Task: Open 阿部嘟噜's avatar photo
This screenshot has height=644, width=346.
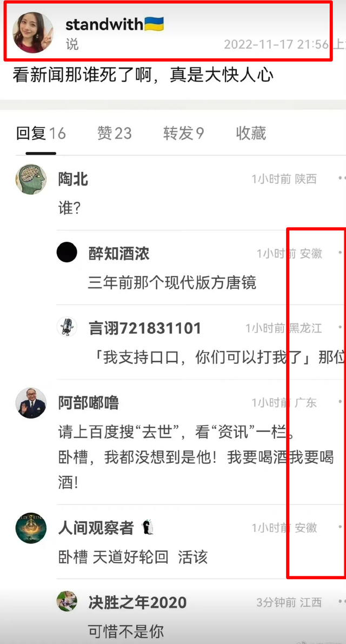Action: pos(31,403)
